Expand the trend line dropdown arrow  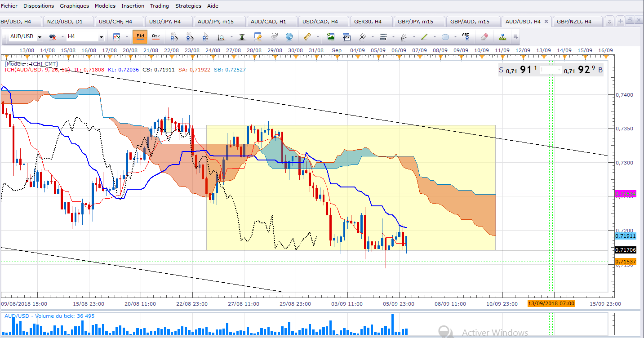[435, 36]
